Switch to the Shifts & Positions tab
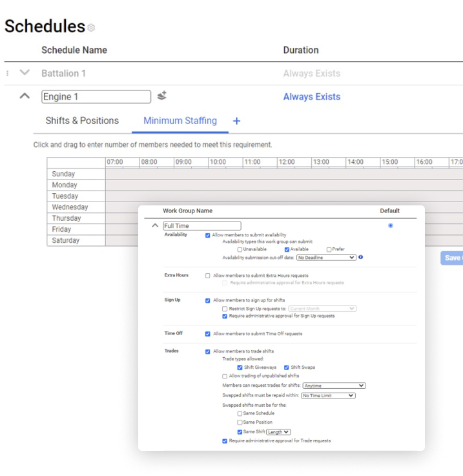 point(82,121)
